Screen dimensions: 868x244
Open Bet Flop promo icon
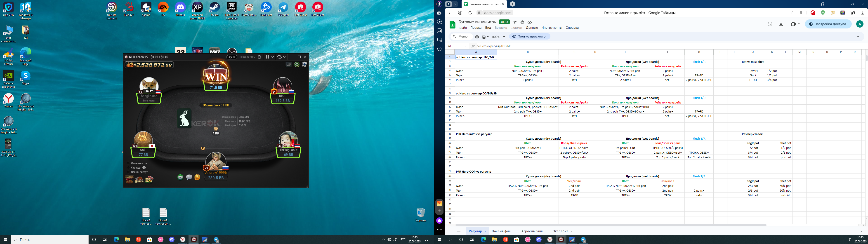[149, 180]
